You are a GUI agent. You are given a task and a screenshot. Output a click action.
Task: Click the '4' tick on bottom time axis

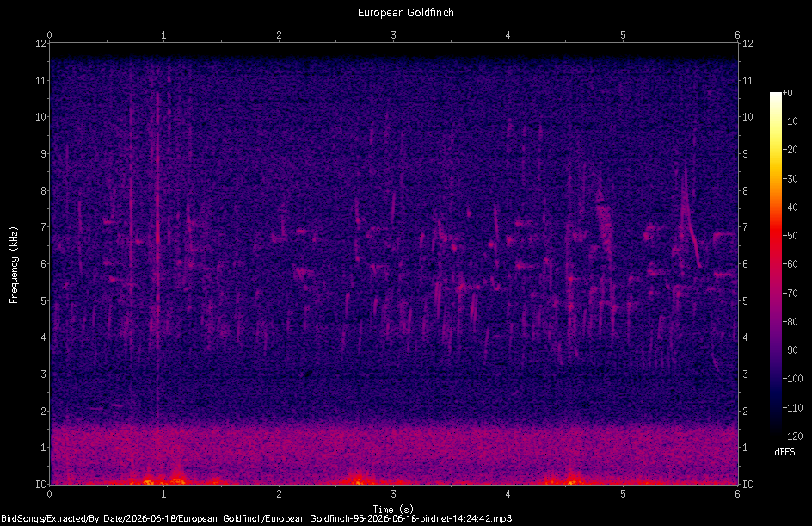508,494
